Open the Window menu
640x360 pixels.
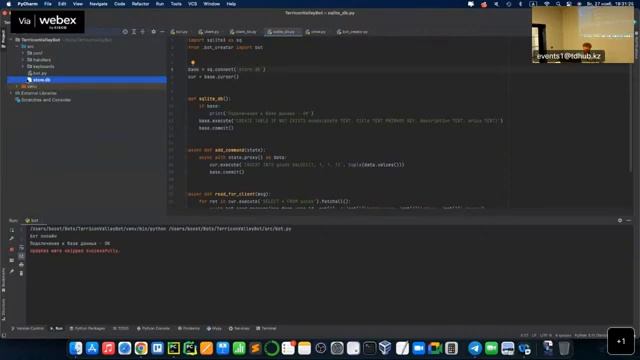pyautogui.click(x=211, y=4)
